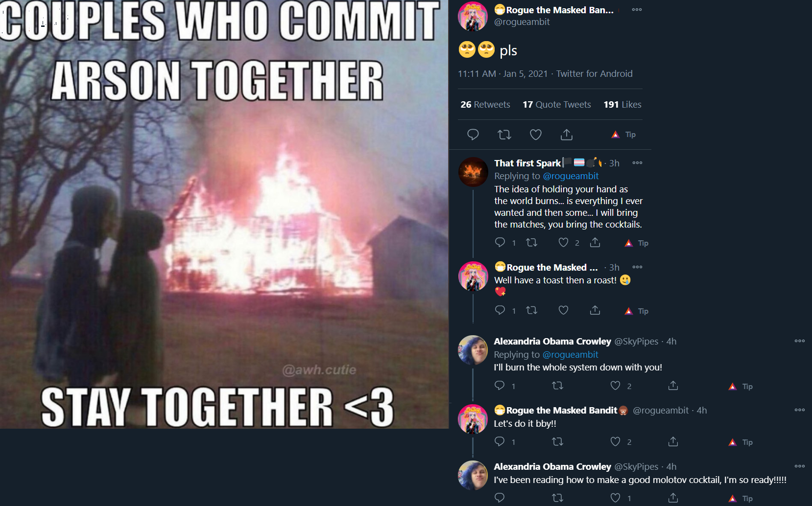This screenshot has width=812, height=506.
Task: View the 26 Retweets list
Action: [x=485, y=104]
